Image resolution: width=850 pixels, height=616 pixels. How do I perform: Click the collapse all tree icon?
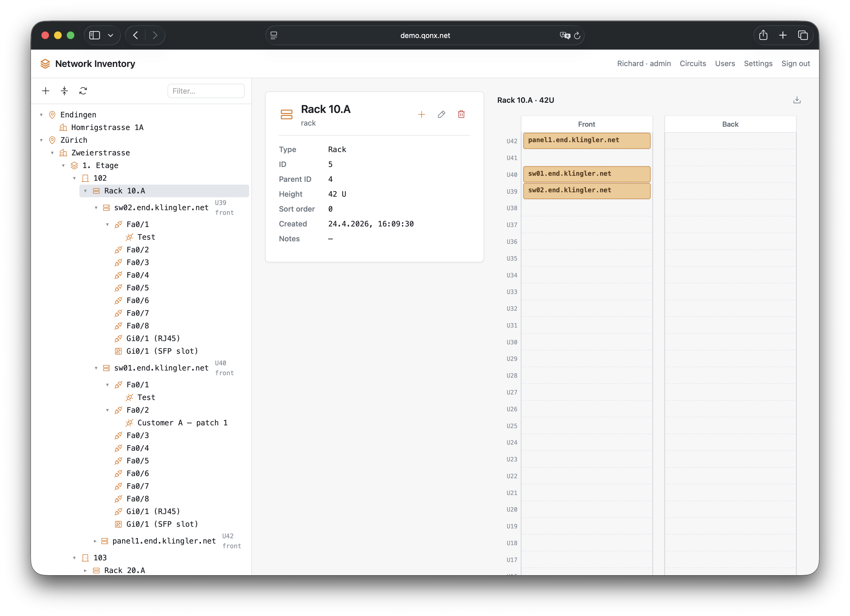(64, 91)
